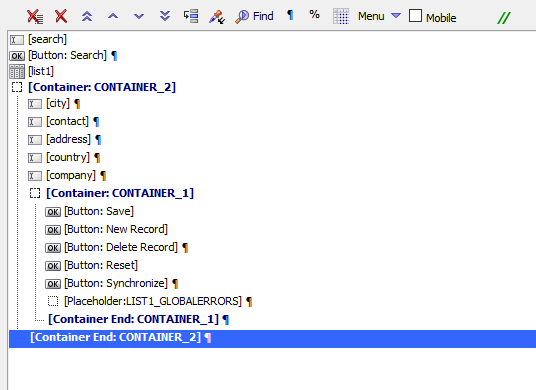This screenshot has height=390, width=536.
Task: Click the field icon beside [city]
Action: click(35, 104)
